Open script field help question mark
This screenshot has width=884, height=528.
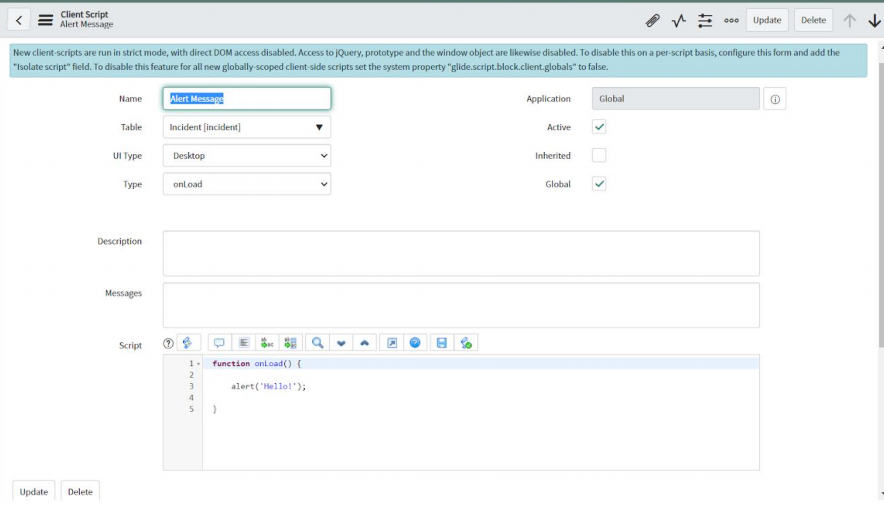click(x=168, y=343)
